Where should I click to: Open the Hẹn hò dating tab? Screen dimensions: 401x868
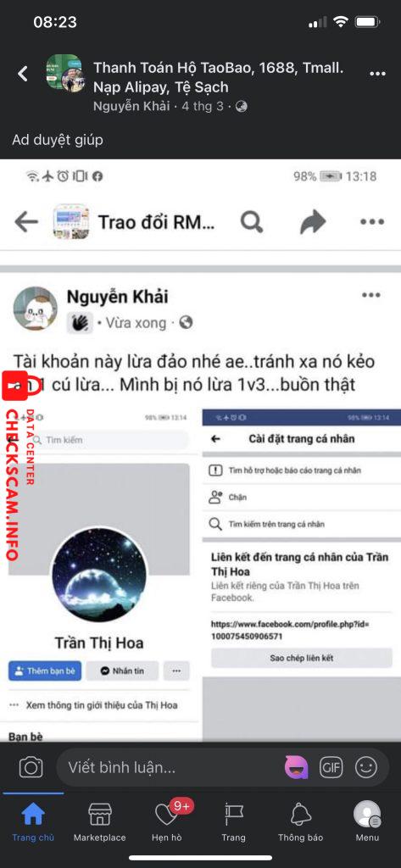click(167, 822)
